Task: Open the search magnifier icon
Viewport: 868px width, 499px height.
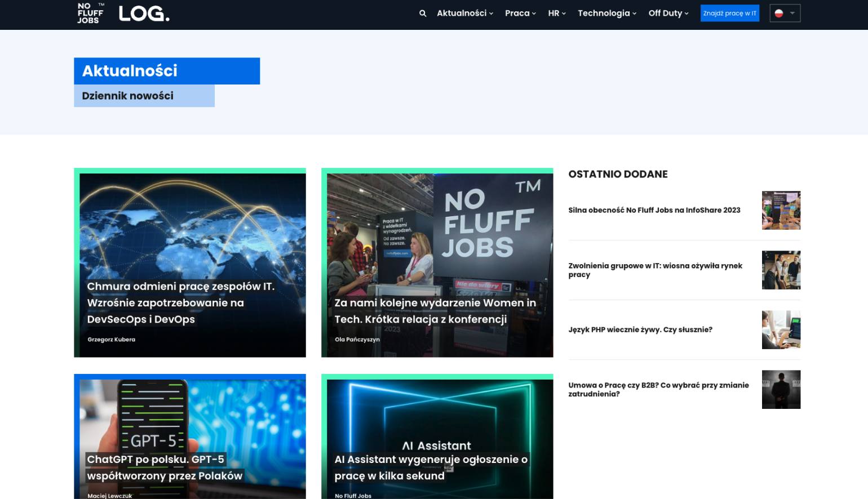Action: 423,14
